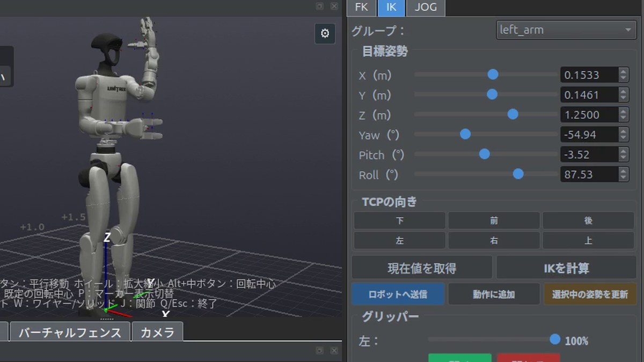Click the Roll slider handle
The width and height of the screenshot is (644, 362).
tap(518, 174)
